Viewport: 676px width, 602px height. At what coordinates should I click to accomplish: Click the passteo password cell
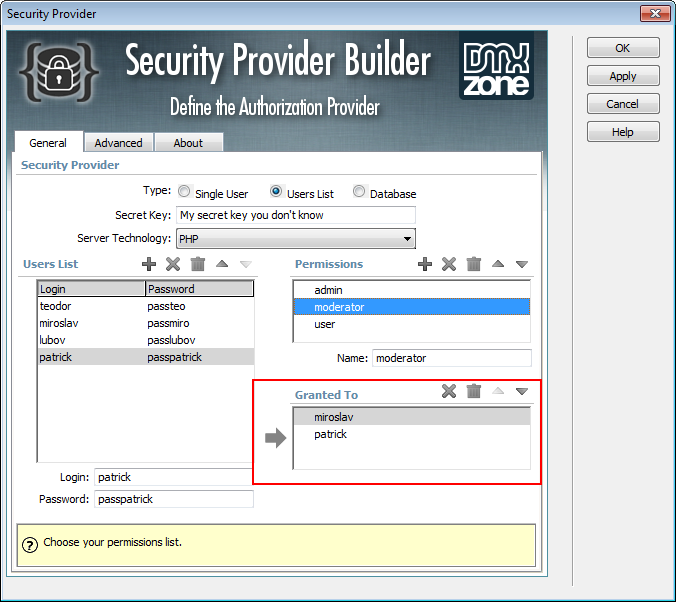(166, 306)
